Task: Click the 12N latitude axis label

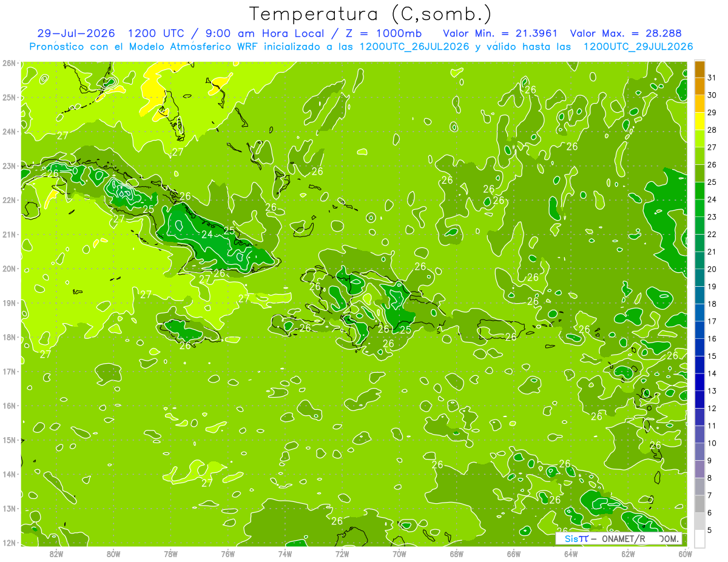Action: (x=9, y=543)
